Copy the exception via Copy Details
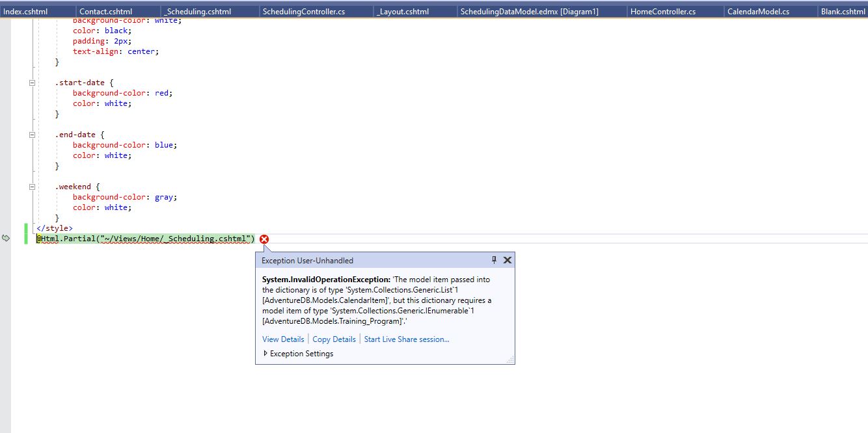This screenshot has height=433, width=868. 334,339
